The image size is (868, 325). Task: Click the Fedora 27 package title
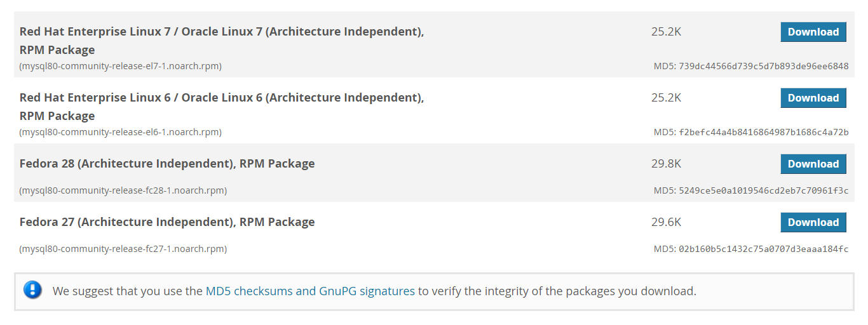[167, 222]
